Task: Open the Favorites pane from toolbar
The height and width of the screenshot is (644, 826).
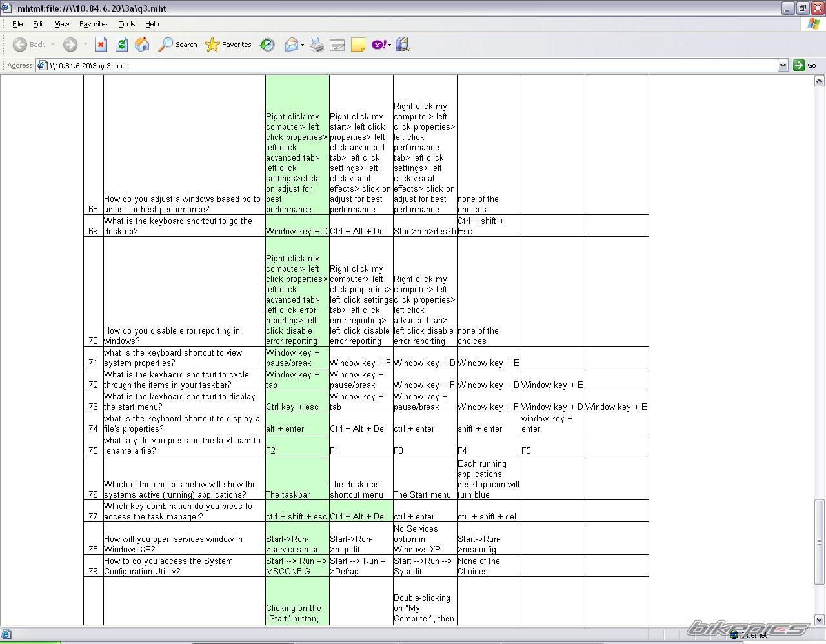Action: 228,45
